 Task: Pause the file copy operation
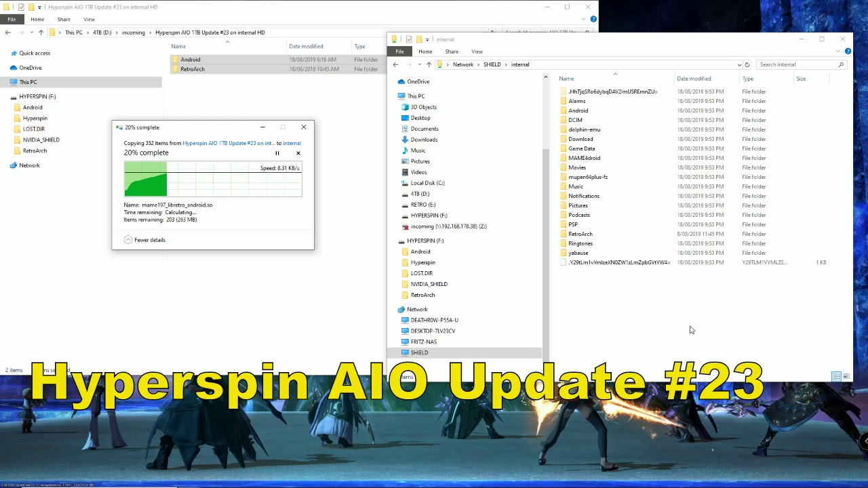coord(277,153)
